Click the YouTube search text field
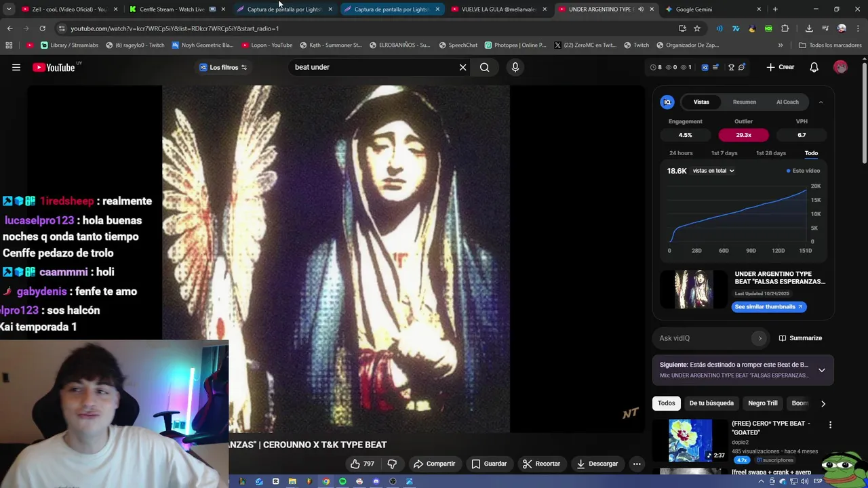Screen dimensions: 868x488 tap(373, 67)
